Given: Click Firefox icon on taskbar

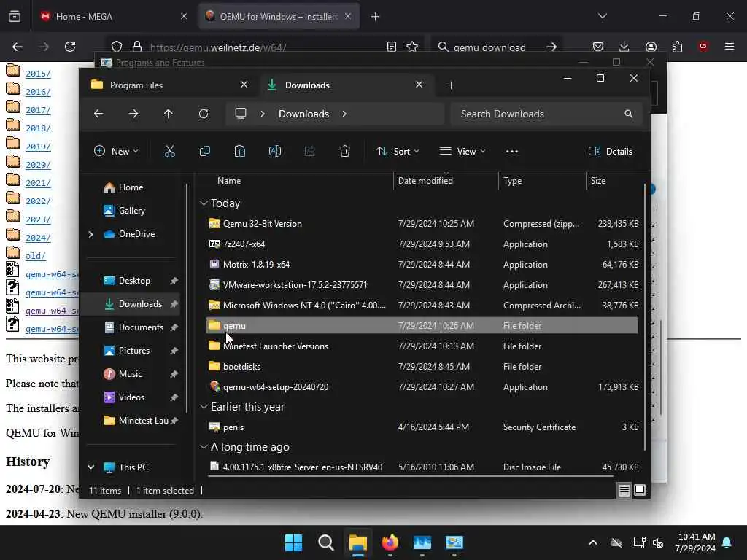Looking at the screenshot, I should [x=390, y=542].
